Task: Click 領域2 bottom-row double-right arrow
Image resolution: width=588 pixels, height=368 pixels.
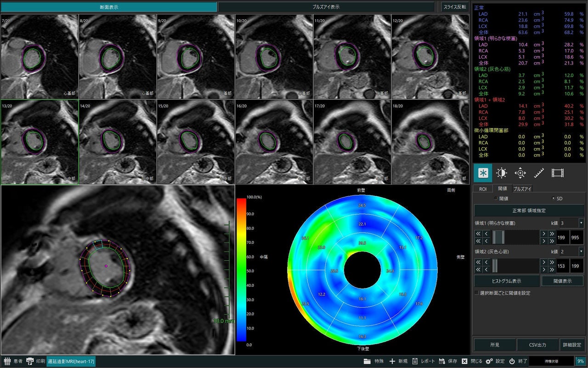Action: tap(552, 270)
